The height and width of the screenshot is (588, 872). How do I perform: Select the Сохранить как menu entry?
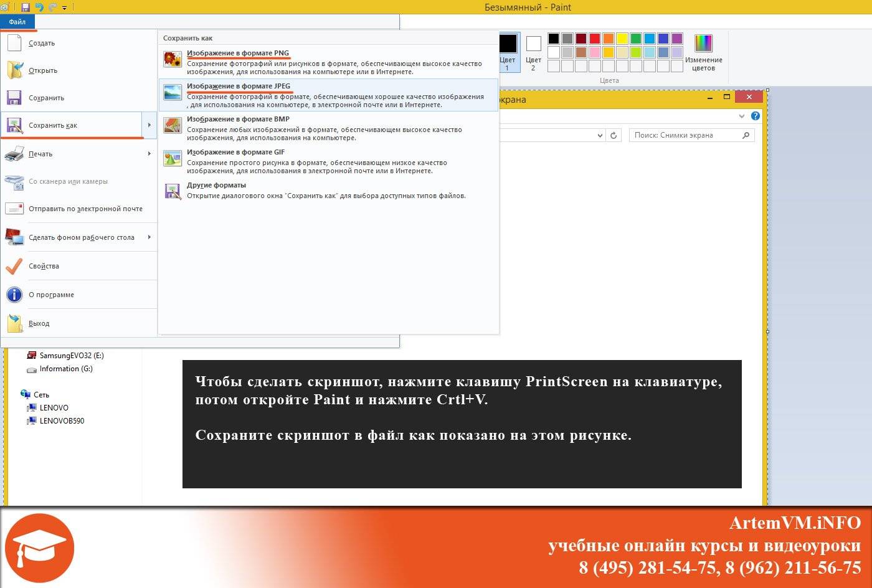point(72,125)
